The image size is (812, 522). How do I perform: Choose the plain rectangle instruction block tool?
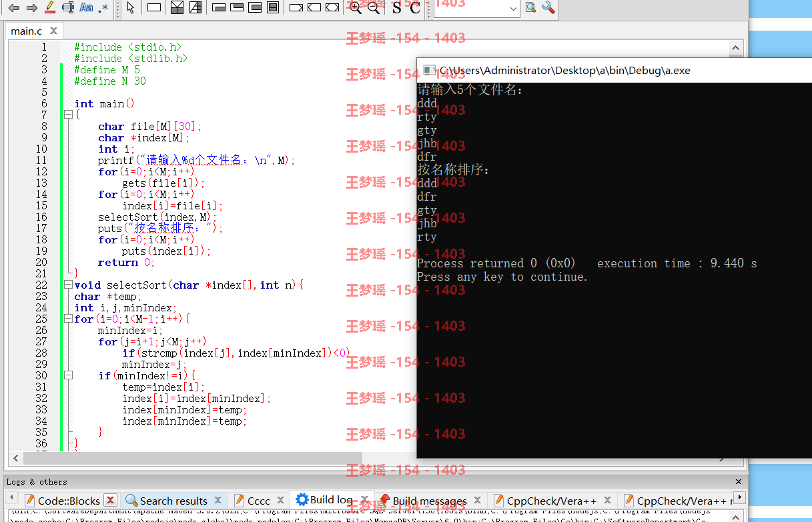(x=154, y=8)
